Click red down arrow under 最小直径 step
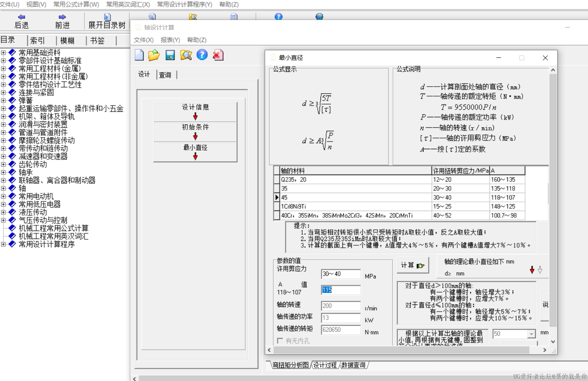Viewport: 588px width, 381px height. click(x=195, y=156)
